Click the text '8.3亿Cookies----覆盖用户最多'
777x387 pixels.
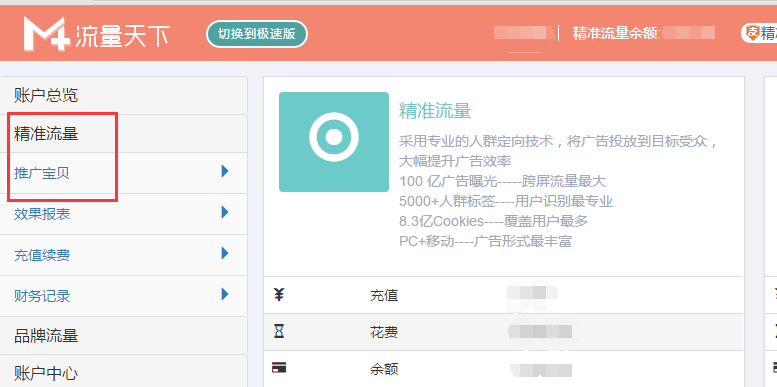494,221
